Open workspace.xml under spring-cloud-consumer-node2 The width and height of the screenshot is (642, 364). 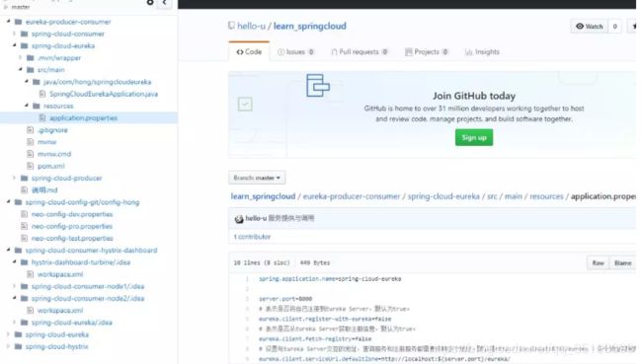point(60,311)
